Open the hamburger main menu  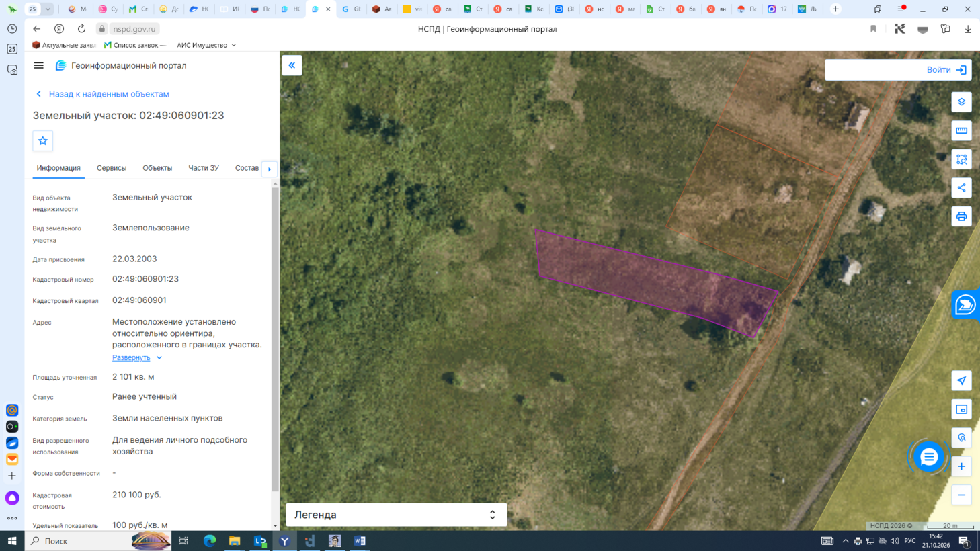coord(39,65)
